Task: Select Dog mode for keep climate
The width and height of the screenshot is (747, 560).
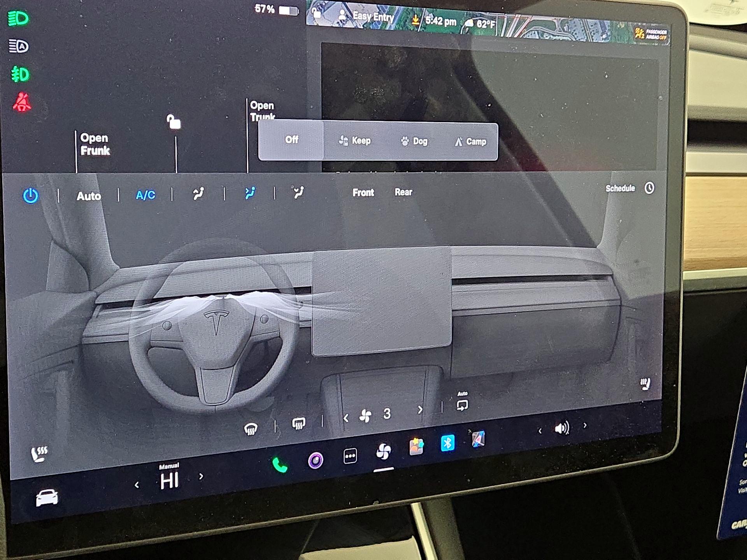Action: coord(415,142)
